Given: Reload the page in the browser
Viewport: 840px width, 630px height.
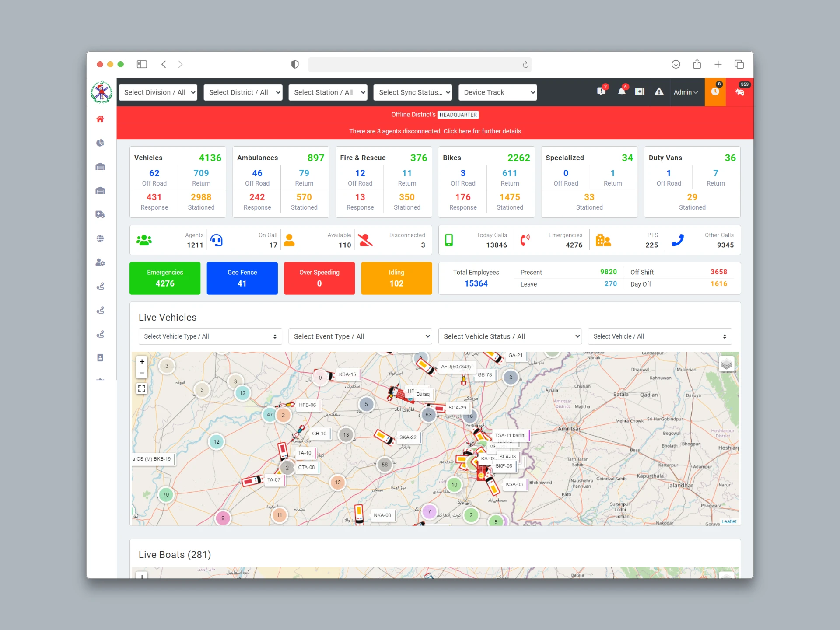Looking at the screenshot, I should pos(525,65).
